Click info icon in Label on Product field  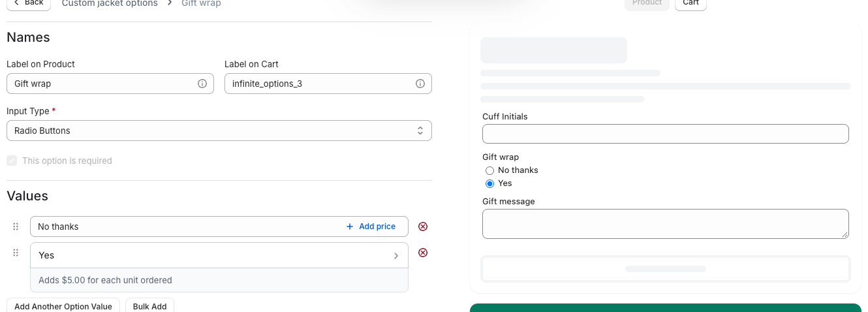coord(202,84)
